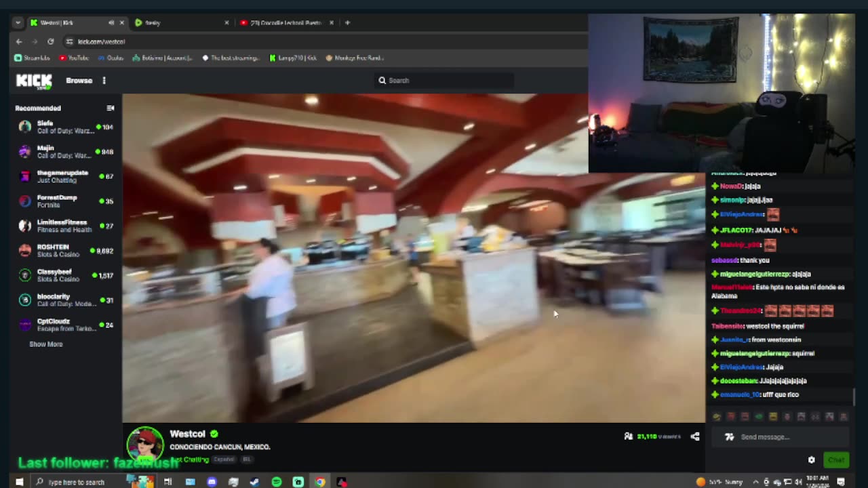Click the Westcol verified badge
The height and width of the screenshot is (488, 868).
tap(214, 434)
